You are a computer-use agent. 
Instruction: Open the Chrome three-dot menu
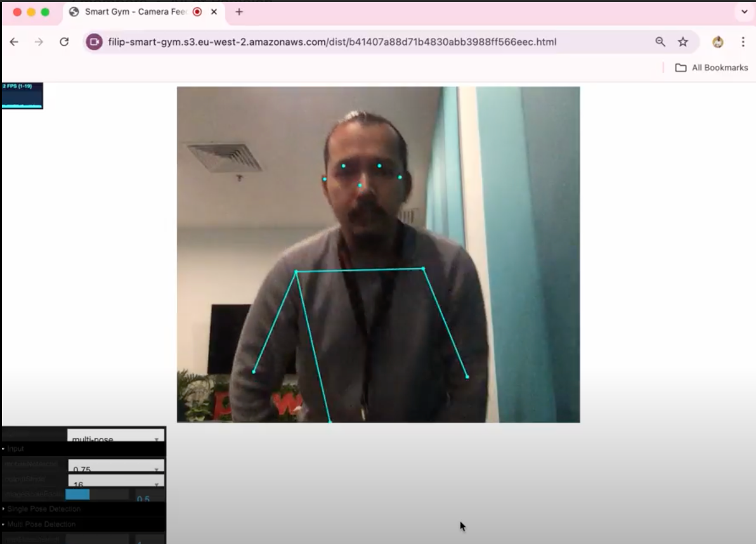click(743, 42)
